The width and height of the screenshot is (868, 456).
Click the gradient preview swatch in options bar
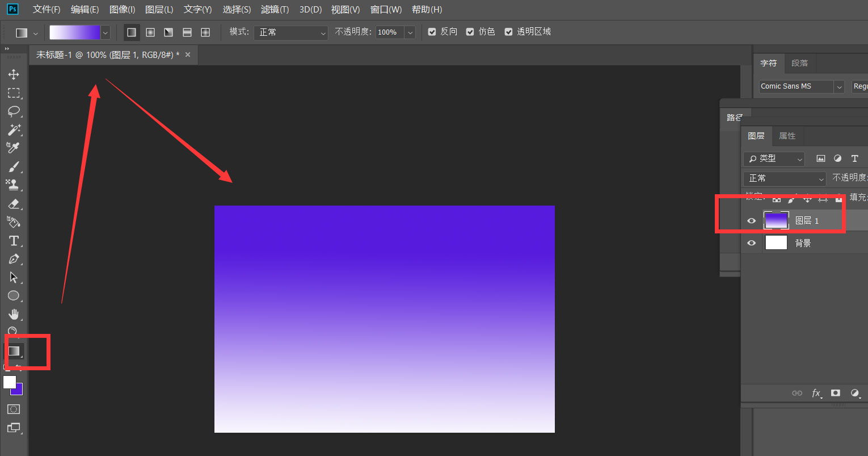coord(74,32)
